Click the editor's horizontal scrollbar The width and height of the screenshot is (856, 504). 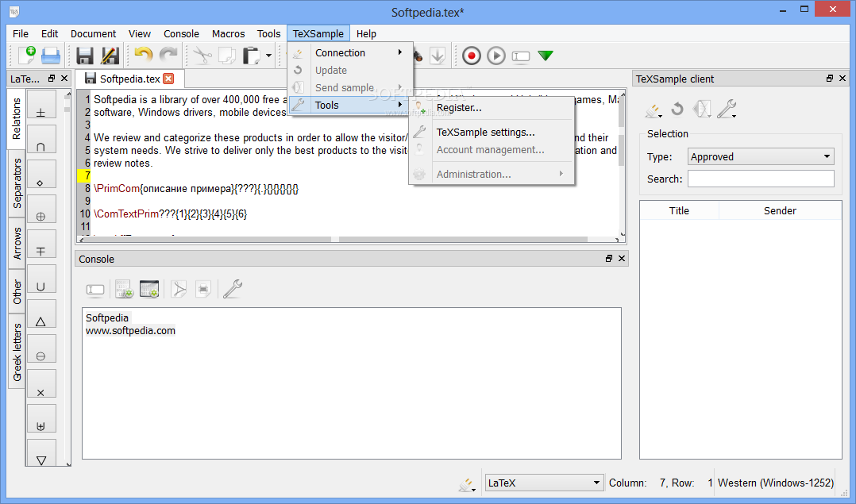point(349,239)
